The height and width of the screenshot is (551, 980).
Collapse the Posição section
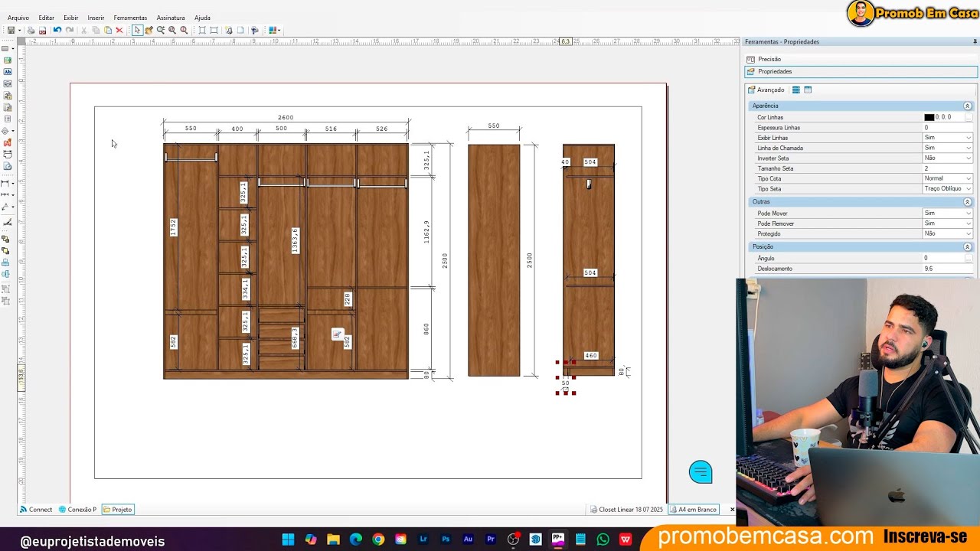pos(967,246)
